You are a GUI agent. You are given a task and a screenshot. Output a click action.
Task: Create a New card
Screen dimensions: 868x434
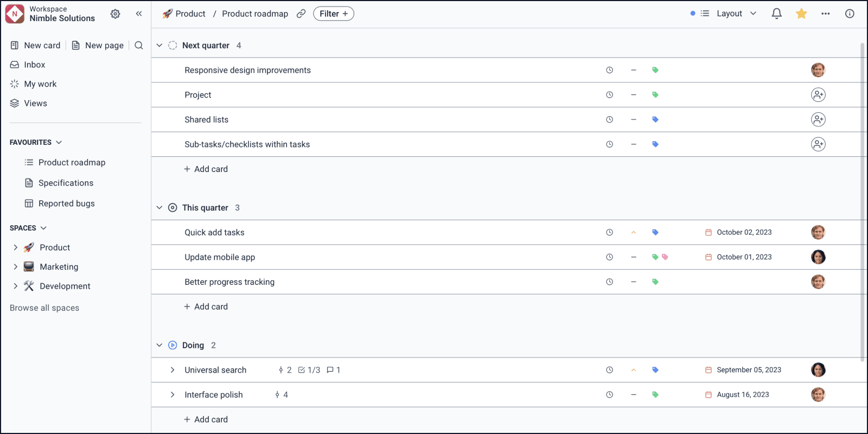click(36, 46)
